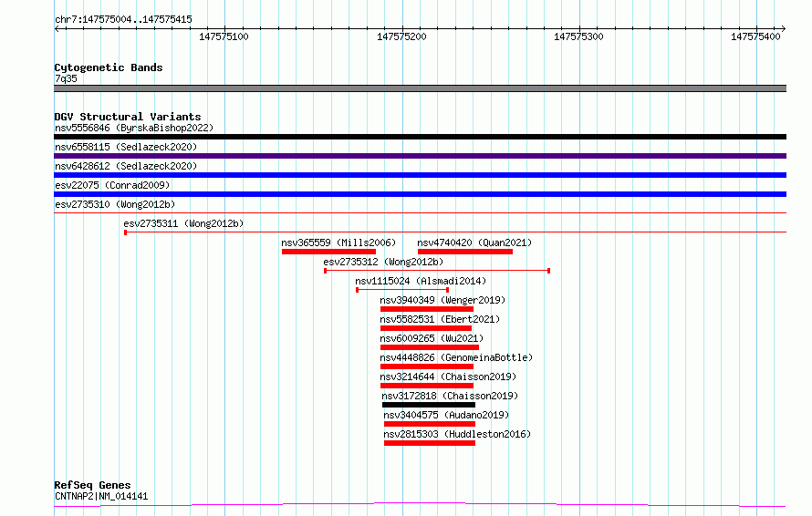Viewport: 812px width, 516px height.
Task: Click the chr7:147575004..147575415 region label
Action: (x=123, y=20)
